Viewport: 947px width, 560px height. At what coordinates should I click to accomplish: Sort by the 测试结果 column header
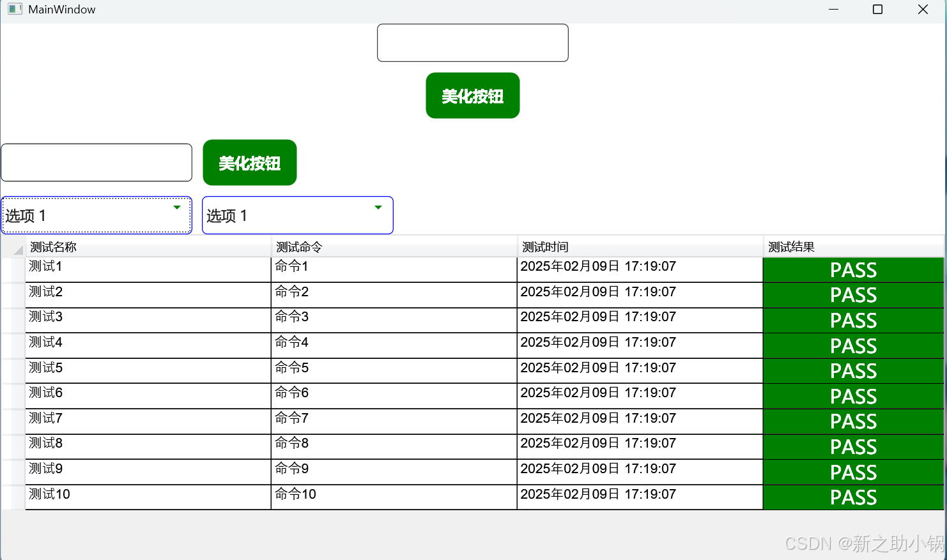[x=854, y=247]
